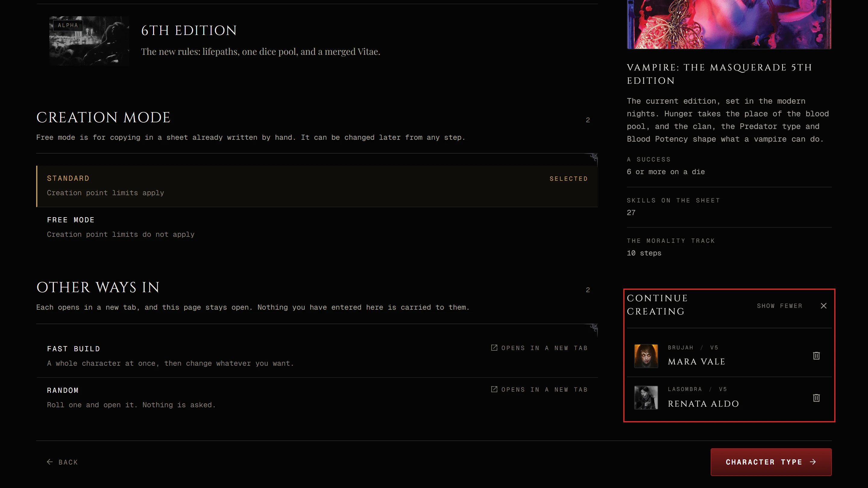Click '6 or more on a die' text
This screenshot has height=488, width=868.
pos(665,172)
